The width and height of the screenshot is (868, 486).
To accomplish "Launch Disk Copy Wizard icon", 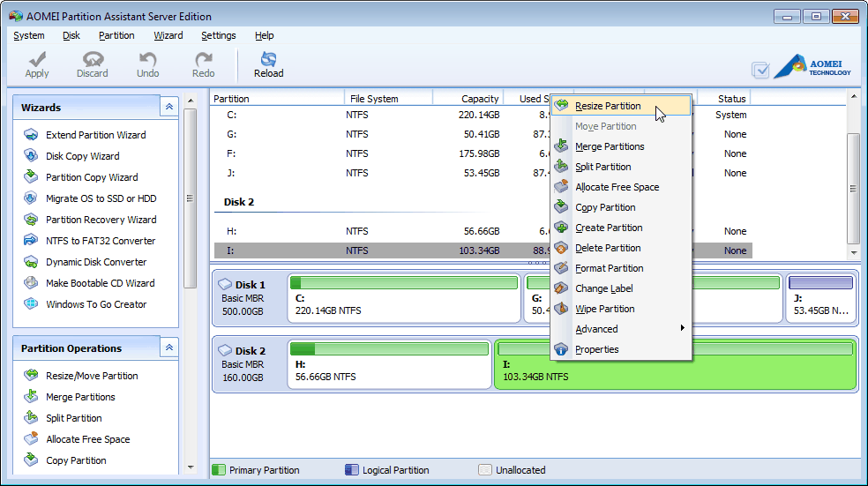I will (x=31, y=155).
